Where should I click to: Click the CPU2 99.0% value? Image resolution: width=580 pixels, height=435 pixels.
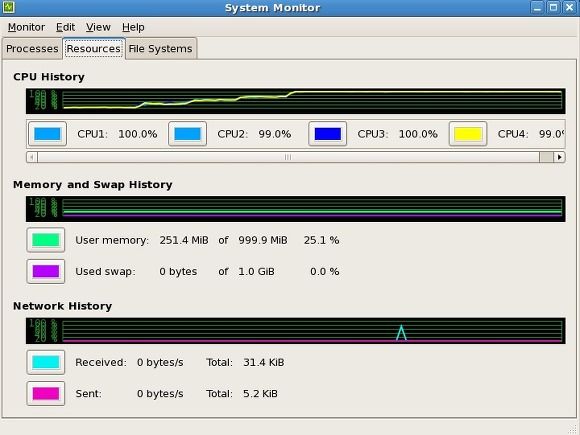pyautogui.click(x=275, y=134)
